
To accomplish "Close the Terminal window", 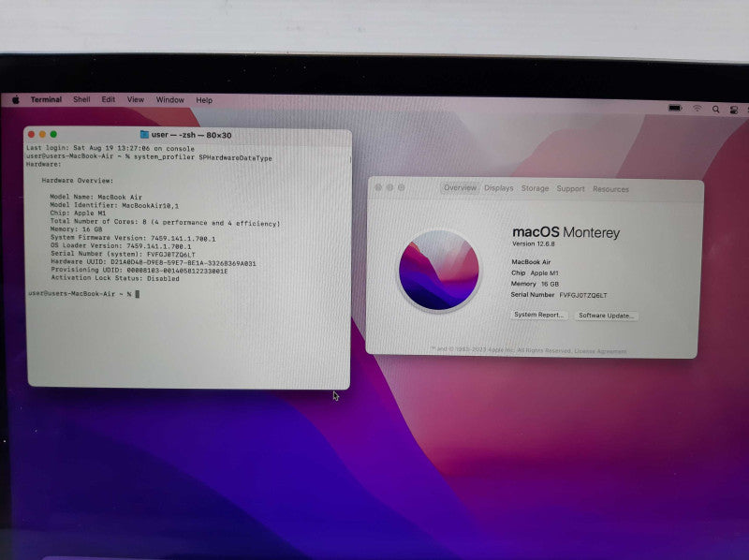I will pos(32,134).
